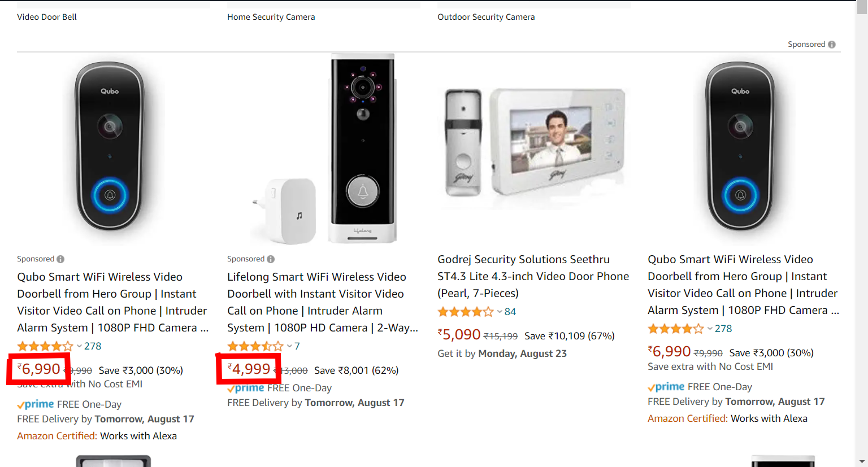Expand rating chevron of first Qubo listing

tap(79, 346)
